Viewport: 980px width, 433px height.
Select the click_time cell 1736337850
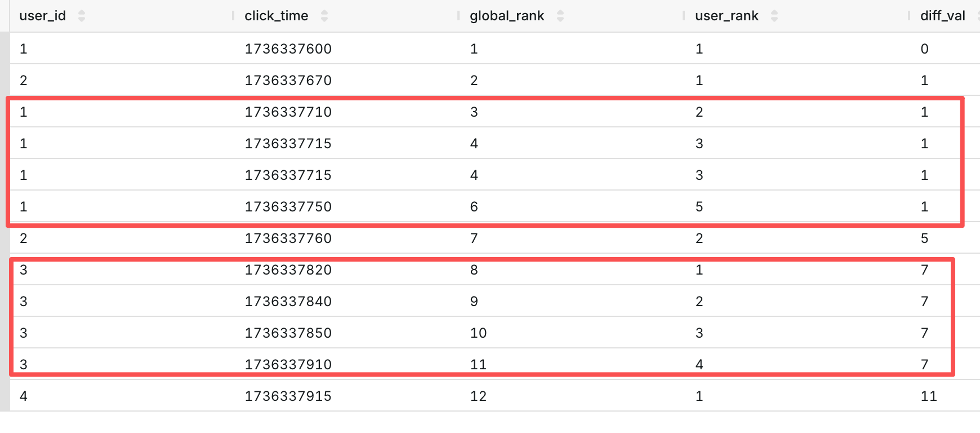click(288, 333)
